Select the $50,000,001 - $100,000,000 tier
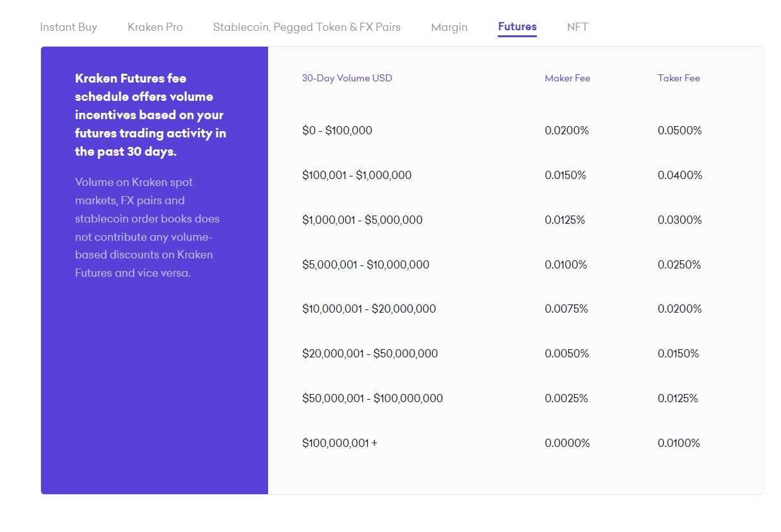 (x=372, y=398)
